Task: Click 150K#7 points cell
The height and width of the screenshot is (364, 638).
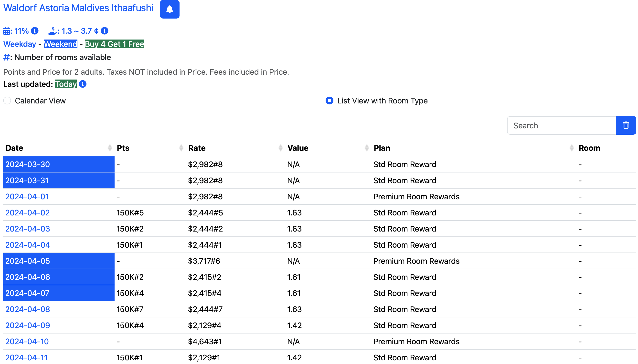Action: coord(130,309)
